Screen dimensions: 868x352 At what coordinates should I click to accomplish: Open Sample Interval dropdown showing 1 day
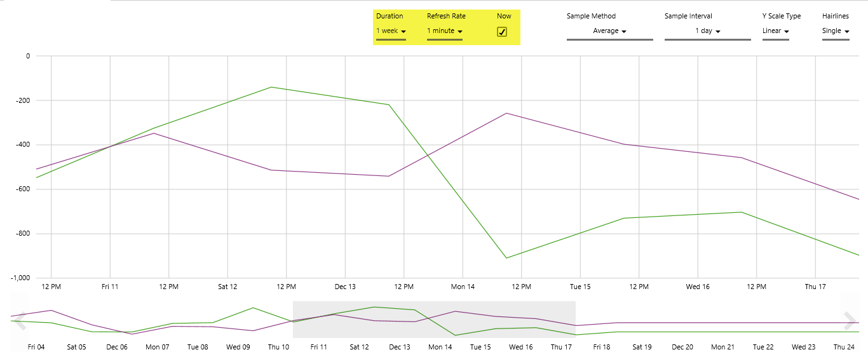pos(707,31)
